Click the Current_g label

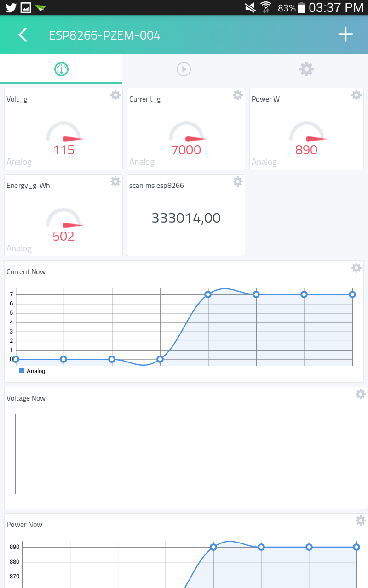click(145, 99)
